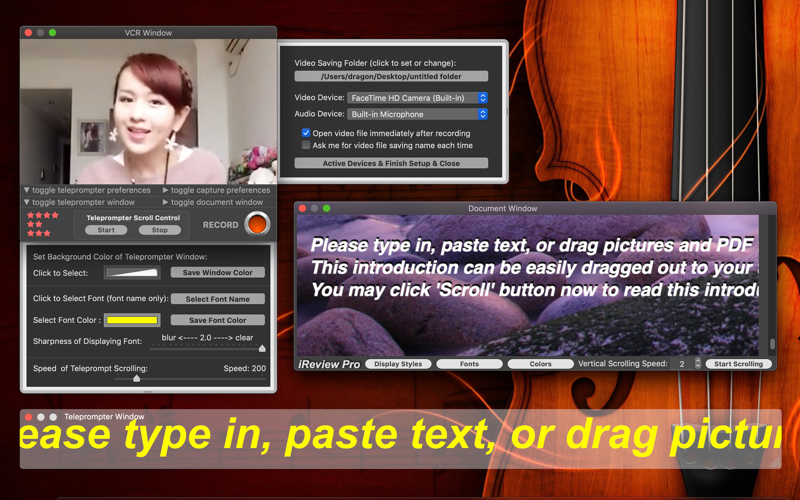This screenshot has height=500, width=800.
Task: Open the Fonts option in Document Window
Action: coord(469,364)
